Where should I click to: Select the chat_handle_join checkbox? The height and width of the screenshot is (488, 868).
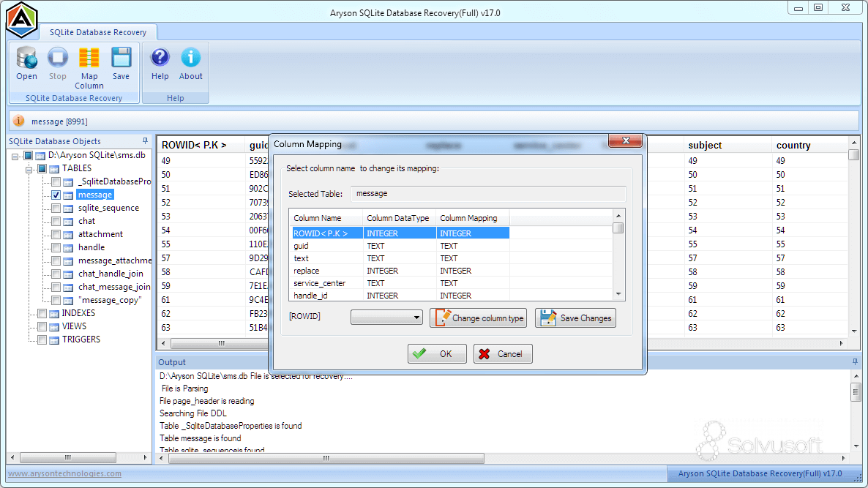(x=56, y=274)
